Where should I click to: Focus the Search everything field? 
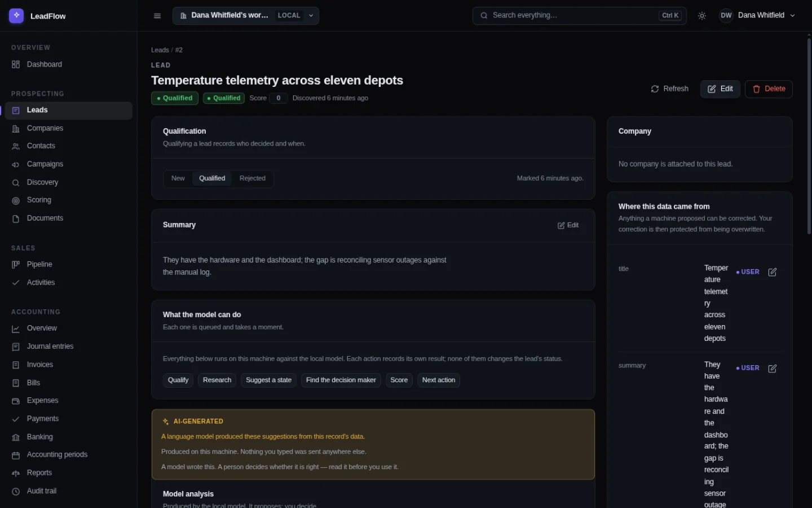(x=579, y=16)
